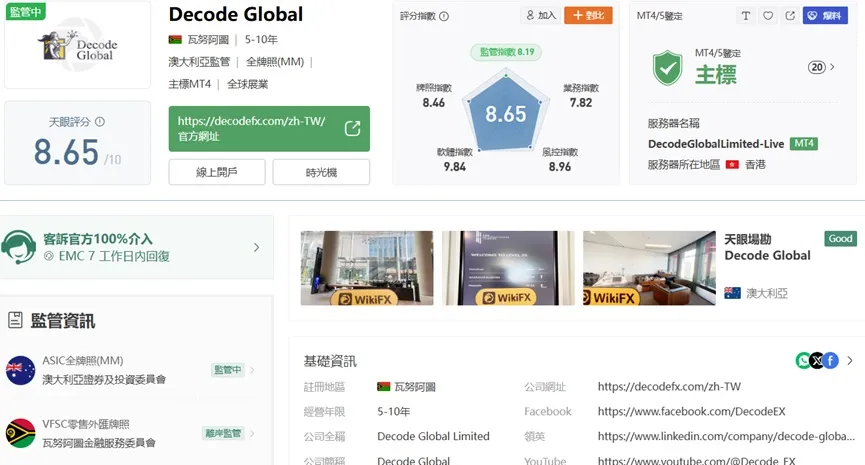
Task: Click the heart favorite icon
Action: [768, 15]
